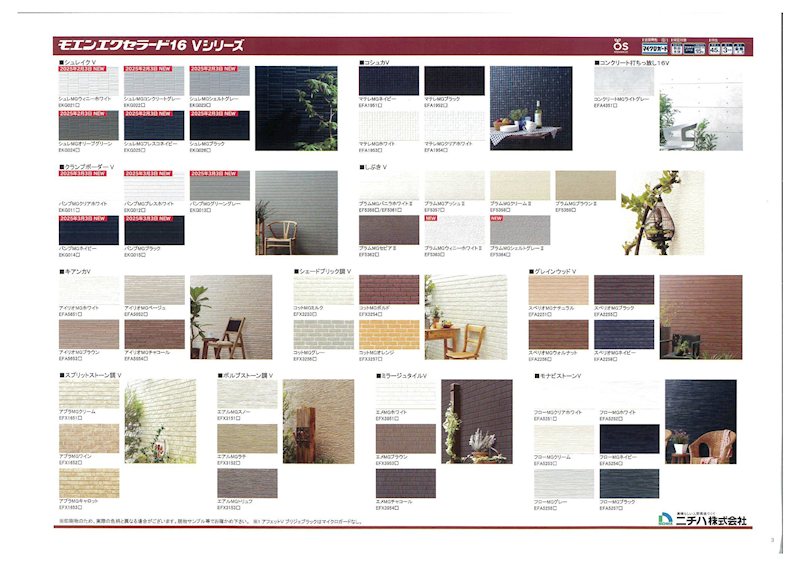Select the アイリオMGベージュ swatch

[x=154, y=290]
